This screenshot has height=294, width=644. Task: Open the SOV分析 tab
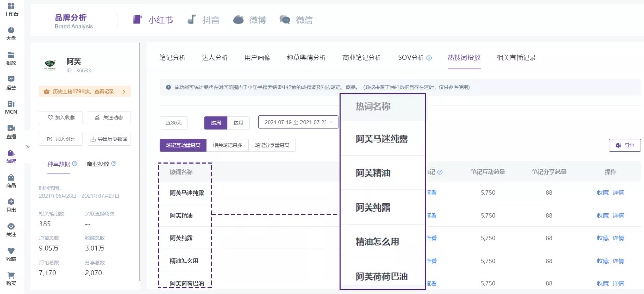coord(411,58)
